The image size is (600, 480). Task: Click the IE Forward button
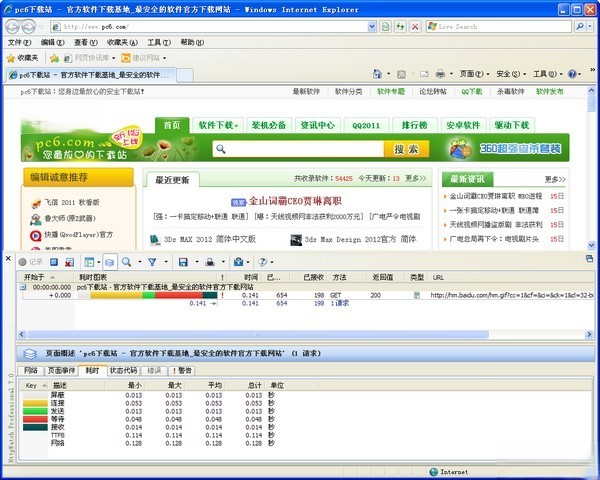tap(28, 26)
